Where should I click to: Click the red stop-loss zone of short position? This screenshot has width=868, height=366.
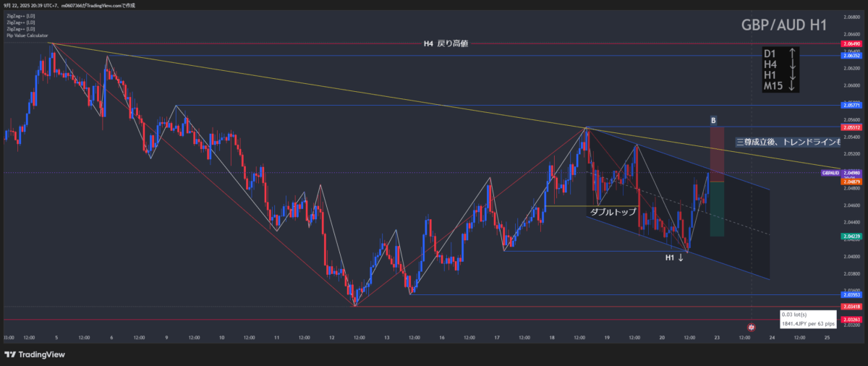point(717,154)
